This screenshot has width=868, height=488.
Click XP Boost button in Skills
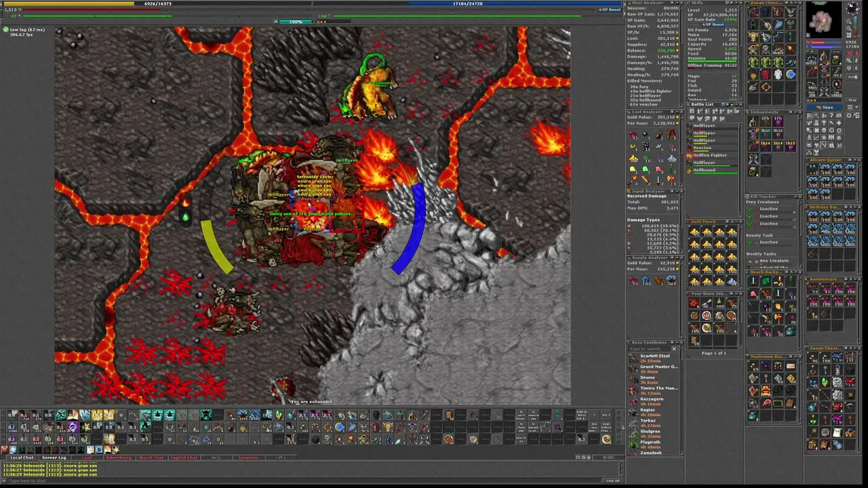click(712, 24)
